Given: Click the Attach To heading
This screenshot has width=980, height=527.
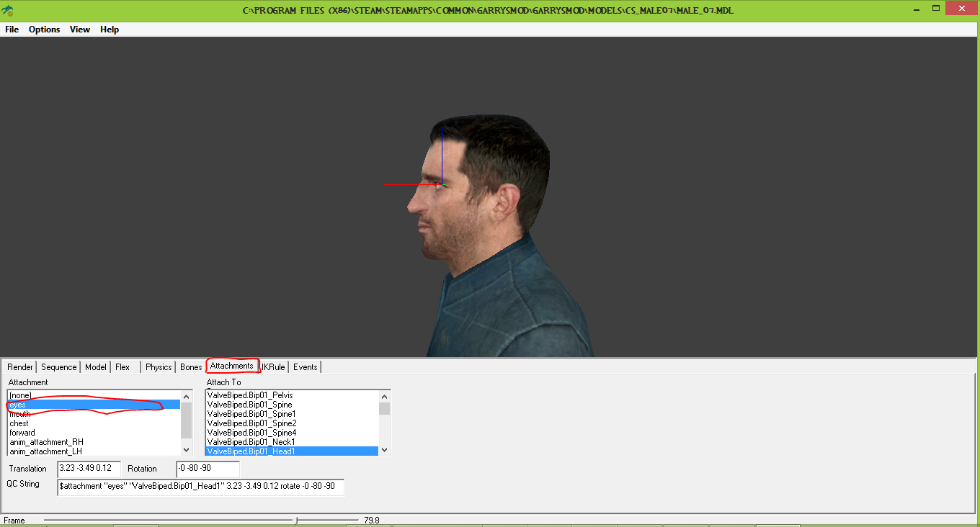Looking at the screenshot, I should [224, 382].
